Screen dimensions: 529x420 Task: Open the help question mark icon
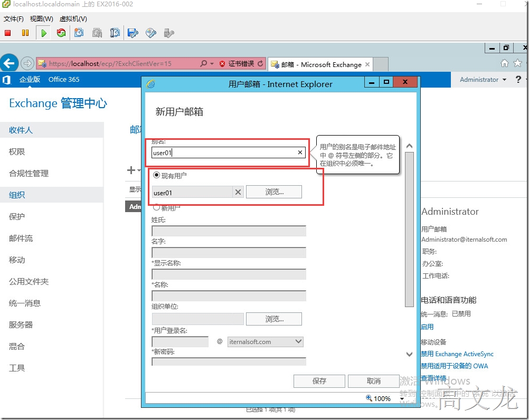[518, 80]
